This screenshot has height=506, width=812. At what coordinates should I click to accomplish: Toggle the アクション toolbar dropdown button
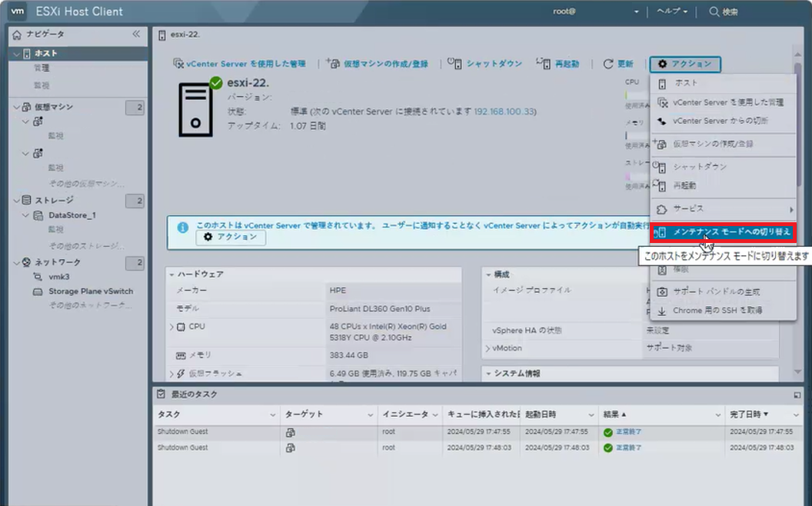pos(685,65)
